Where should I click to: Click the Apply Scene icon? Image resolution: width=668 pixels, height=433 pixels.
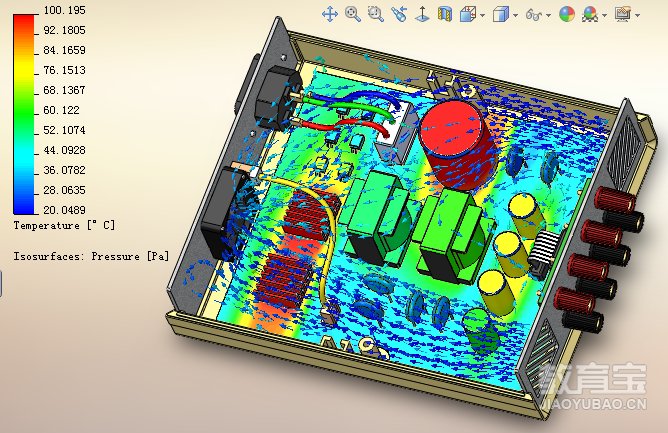point(590,14)
